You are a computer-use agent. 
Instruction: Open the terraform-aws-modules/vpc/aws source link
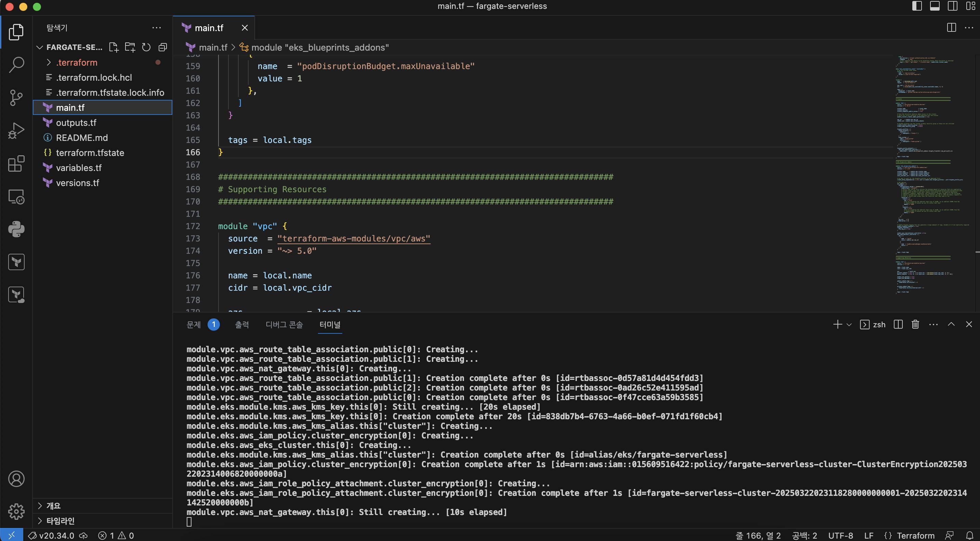(x=354, y=239)
